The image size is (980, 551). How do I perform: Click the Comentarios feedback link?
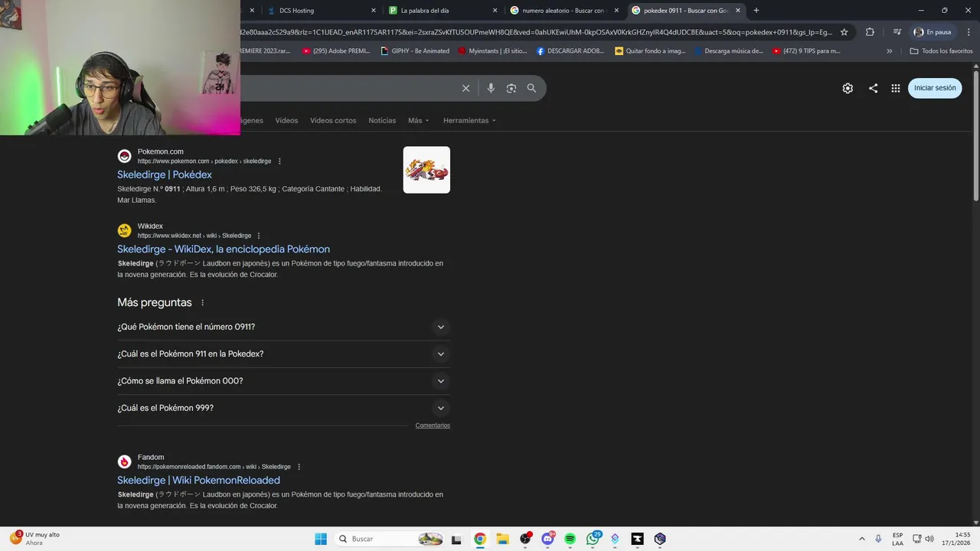click(x=433, y=425)
